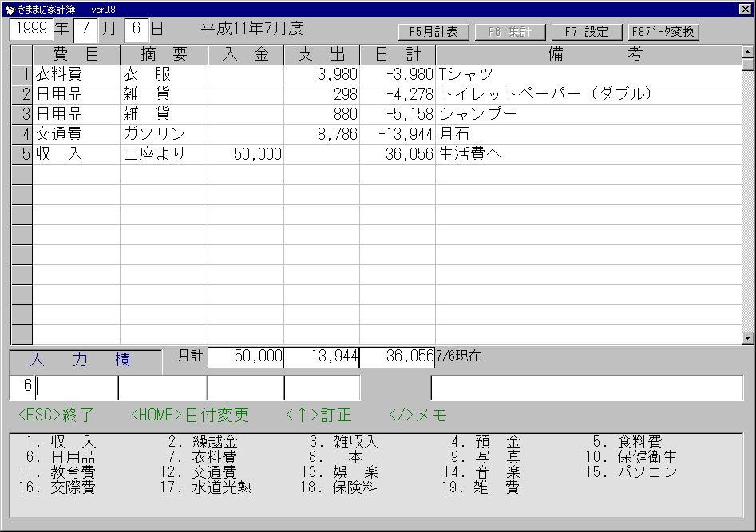
Task: Click the month field showing 7
Action: [86, 30]
